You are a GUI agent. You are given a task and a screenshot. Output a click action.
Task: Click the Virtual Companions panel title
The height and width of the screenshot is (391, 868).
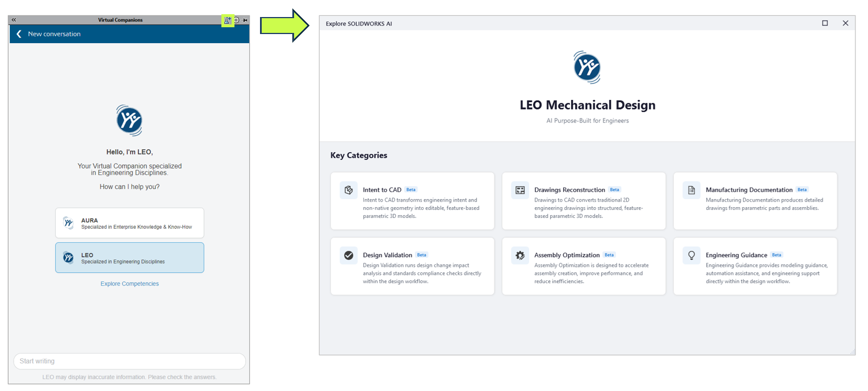pos(120,20)
